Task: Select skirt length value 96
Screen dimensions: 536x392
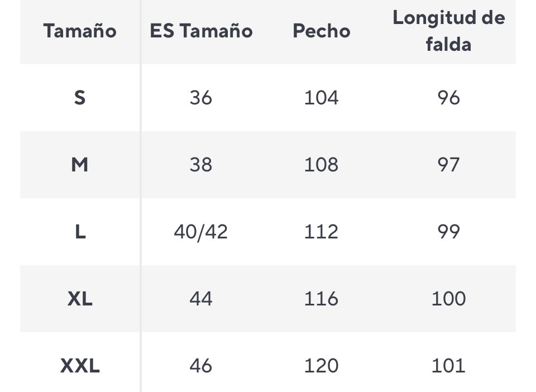Action: (448, 98)
